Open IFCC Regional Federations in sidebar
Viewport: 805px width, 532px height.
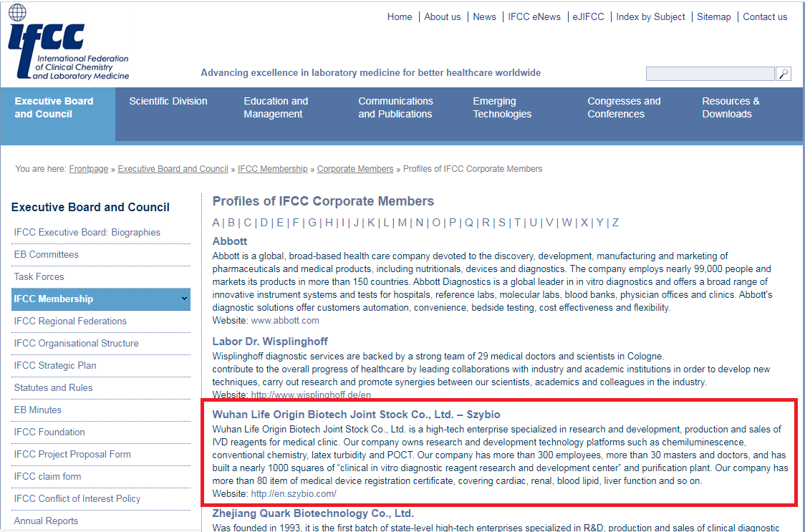[70, 321]
